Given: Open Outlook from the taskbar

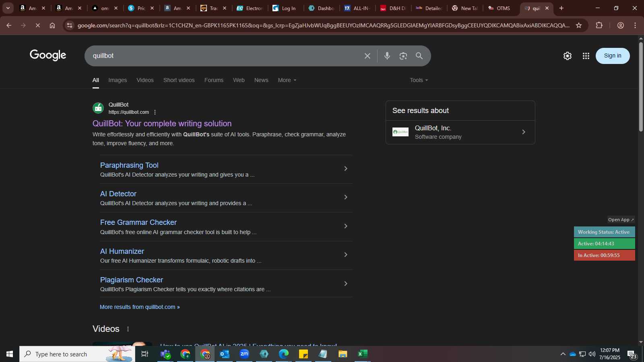Looking at the screenshot, I should 224,354.
